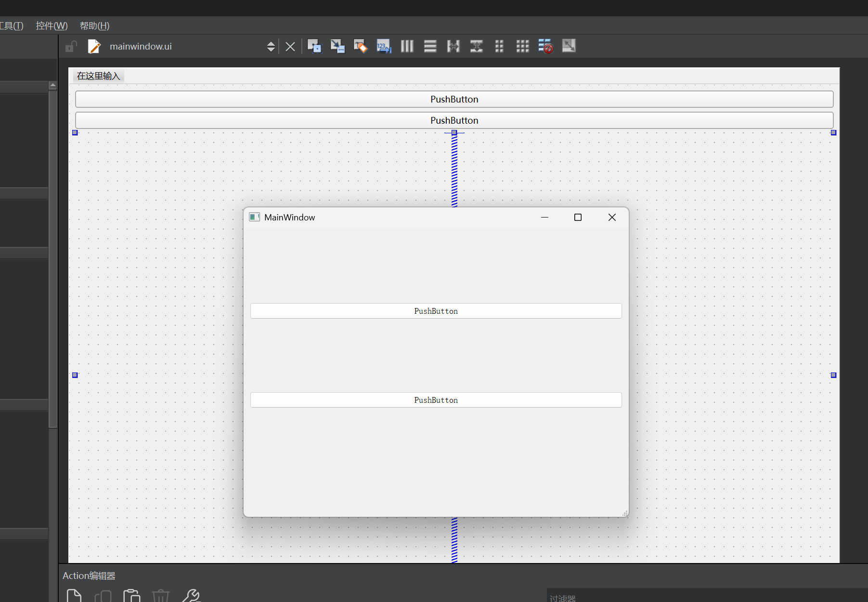This screenshot has height=602, width=868.
Task: Focus the 过滤器 filter input field
Action: click(707, 596)
